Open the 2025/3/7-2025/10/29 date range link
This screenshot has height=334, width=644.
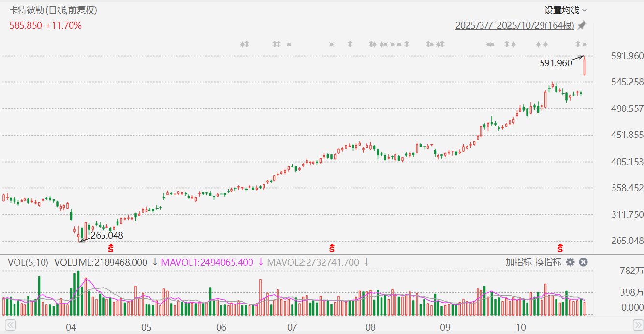(514, 26)
